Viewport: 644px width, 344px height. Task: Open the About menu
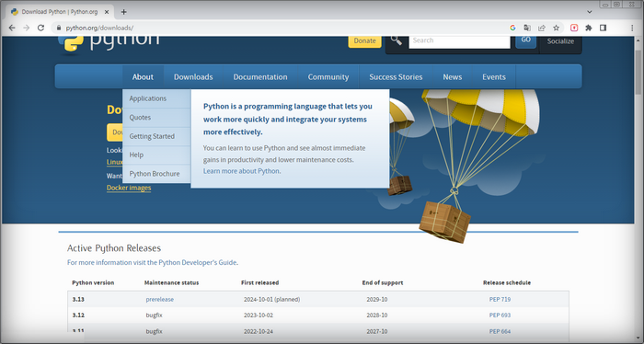click(x=143, y=76)
